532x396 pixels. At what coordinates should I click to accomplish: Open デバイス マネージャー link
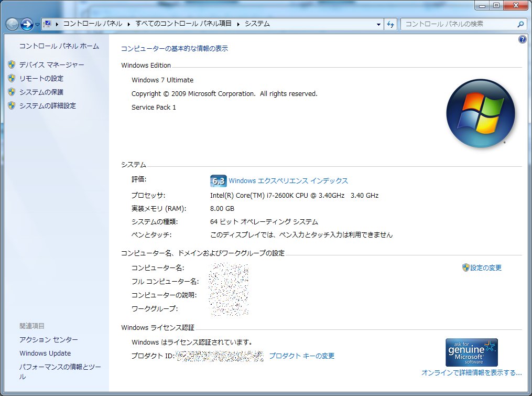[x=51, y=65]
